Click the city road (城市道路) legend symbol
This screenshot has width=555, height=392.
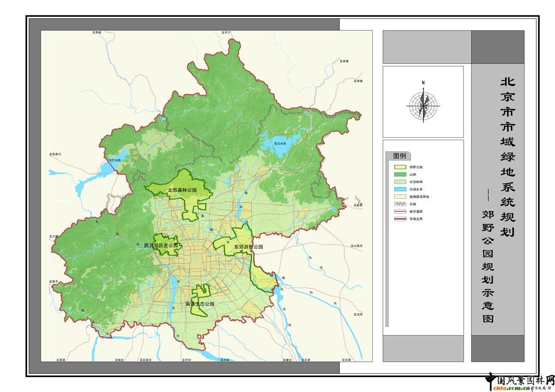click(x=400, y=211)
